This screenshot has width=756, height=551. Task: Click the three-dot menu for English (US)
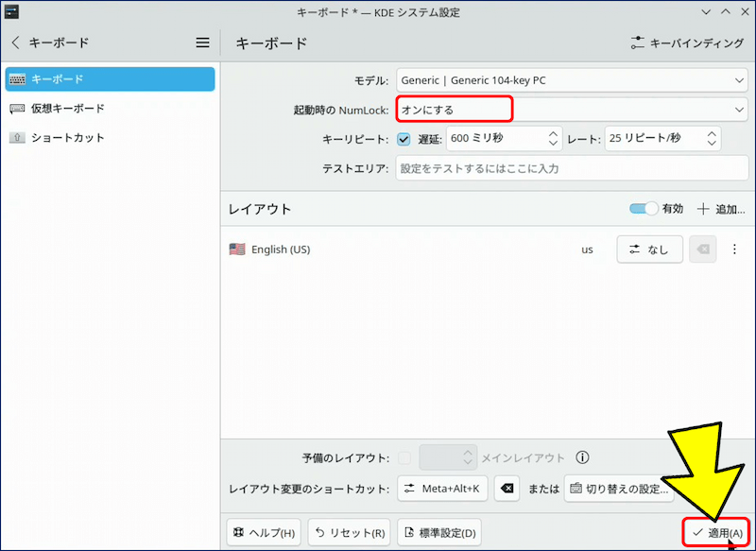pyautogui.click(x=734, y=250)
